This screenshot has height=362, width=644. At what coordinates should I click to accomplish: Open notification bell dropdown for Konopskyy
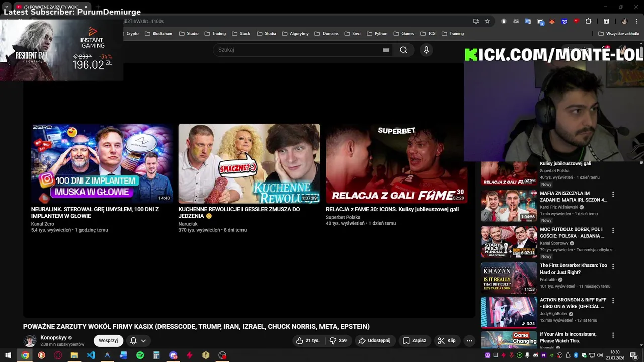(x=138, y=340)
